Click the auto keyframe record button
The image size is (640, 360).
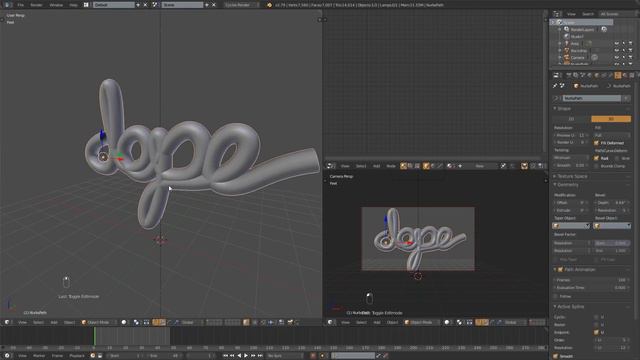tap(313, 356)
